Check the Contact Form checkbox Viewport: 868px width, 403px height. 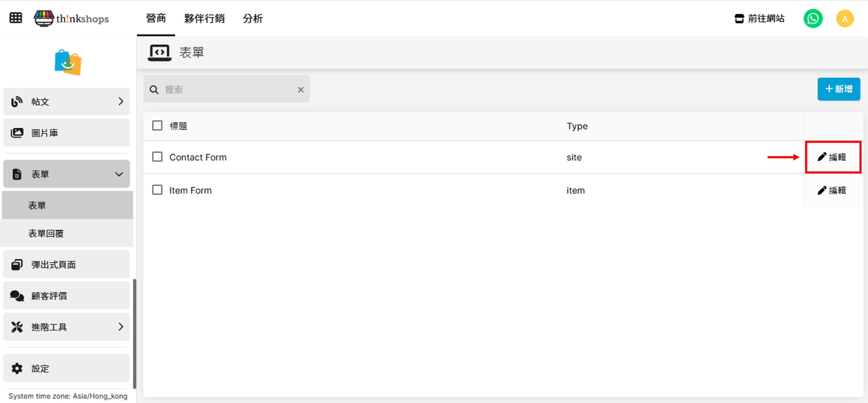[x=157, y=157]
